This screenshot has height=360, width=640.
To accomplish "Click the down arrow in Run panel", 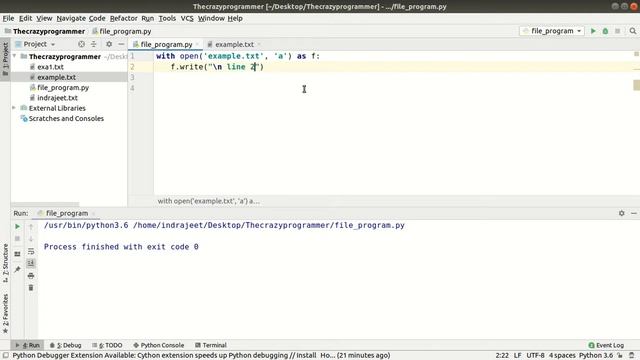I will [31, 239].
